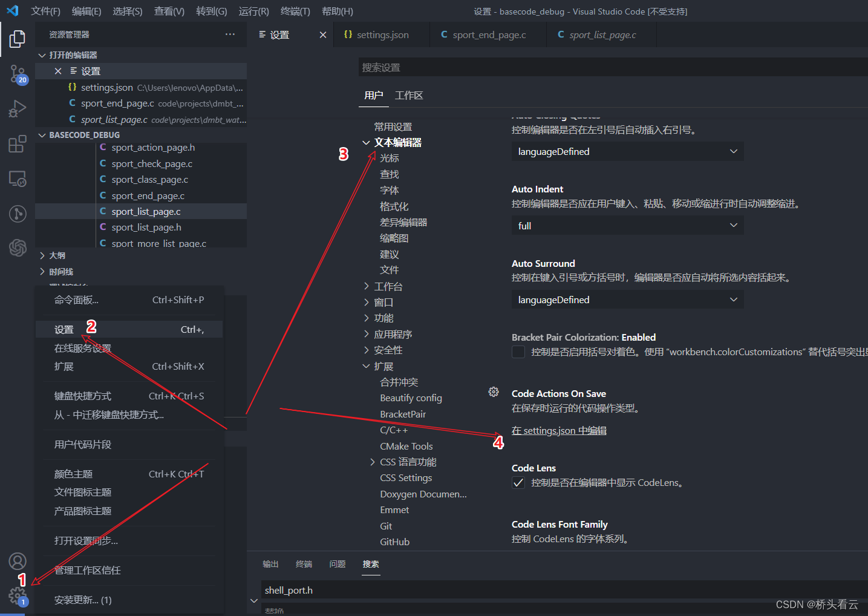Expand the 时间线 section

[42, 272]
